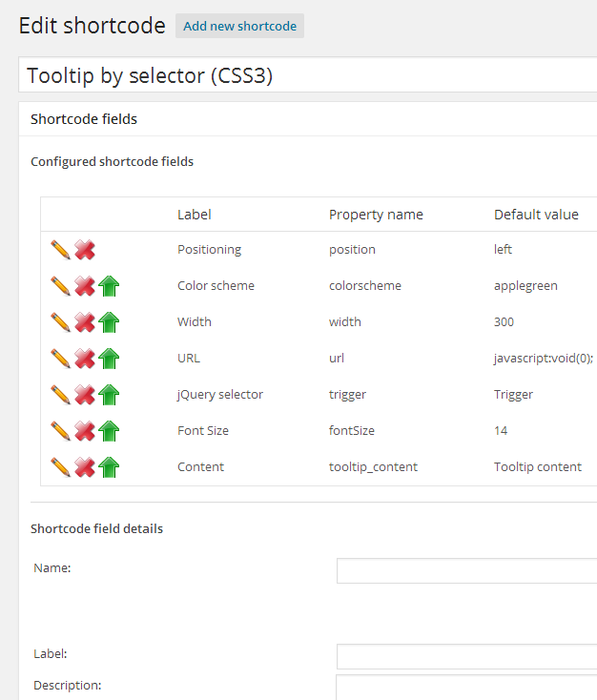Edit the jQuery selector field
Screen dimensions: 597x700
click(61, 395)
